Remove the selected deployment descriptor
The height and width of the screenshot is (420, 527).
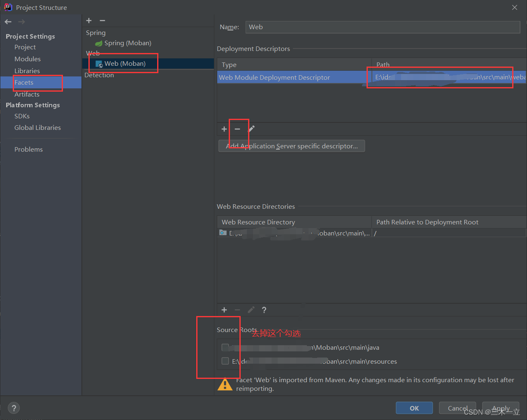(237, 129)
